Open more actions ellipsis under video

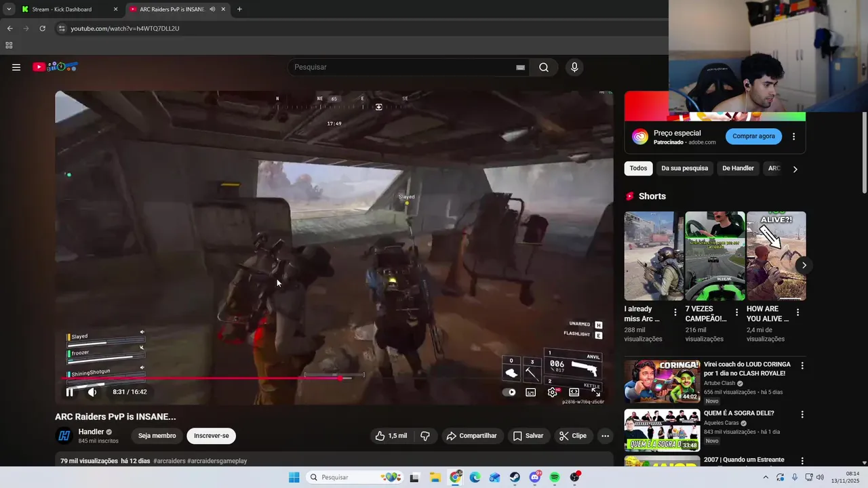click(x=606, y=436)
